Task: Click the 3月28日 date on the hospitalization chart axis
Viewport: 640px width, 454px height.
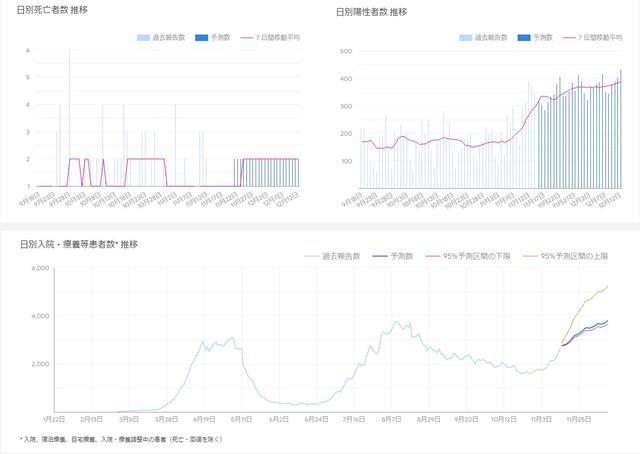Action: point(167,419)
